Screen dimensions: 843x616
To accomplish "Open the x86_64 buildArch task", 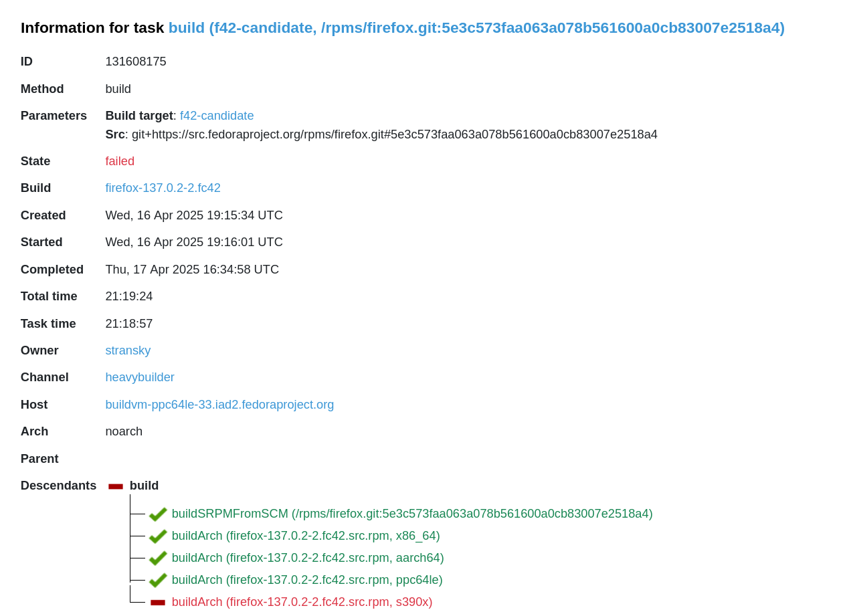I will [x=306, y=536].
